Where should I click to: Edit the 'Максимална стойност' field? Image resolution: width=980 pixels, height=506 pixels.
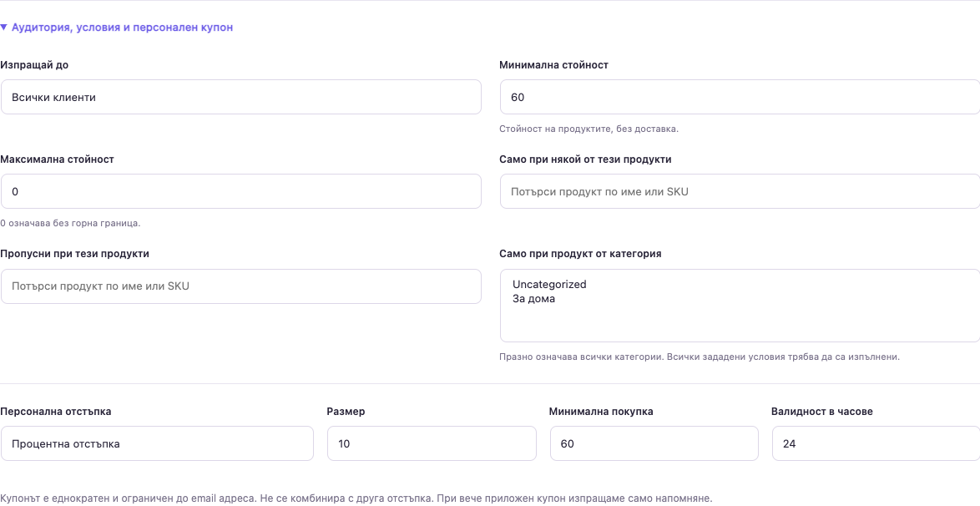pyautogui.click(x=240, y=191)
